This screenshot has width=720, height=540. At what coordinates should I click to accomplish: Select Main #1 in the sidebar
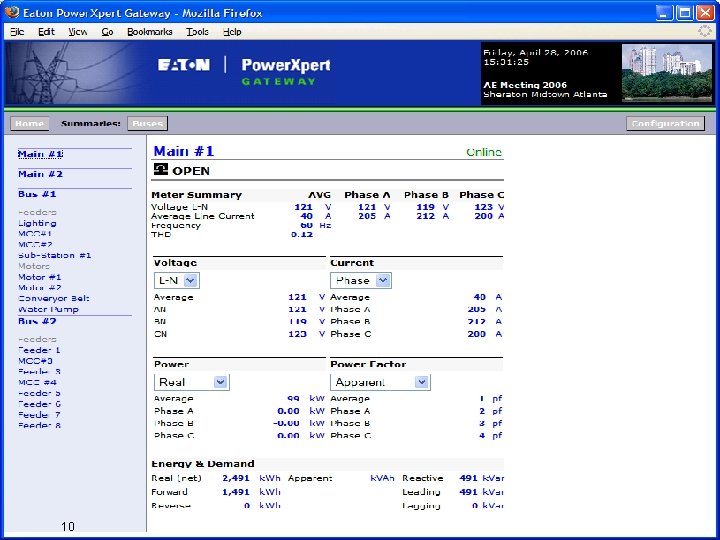(x=40, y=154)
